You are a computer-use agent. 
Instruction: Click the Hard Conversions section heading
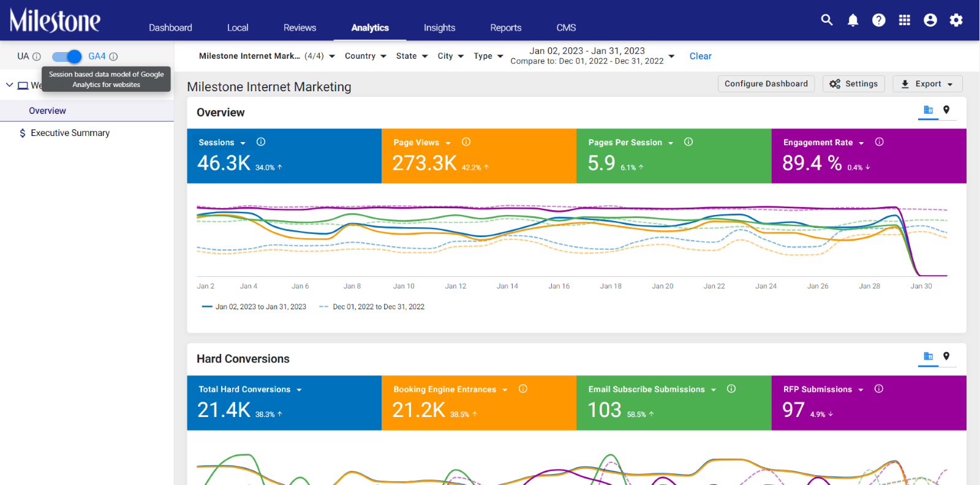243,359
